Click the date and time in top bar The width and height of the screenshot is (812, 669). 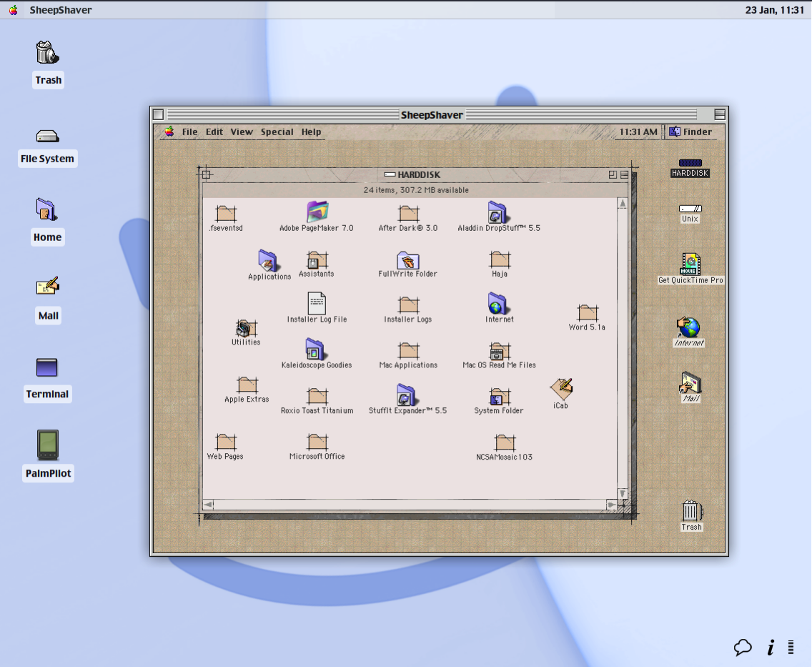coord(774,10)
